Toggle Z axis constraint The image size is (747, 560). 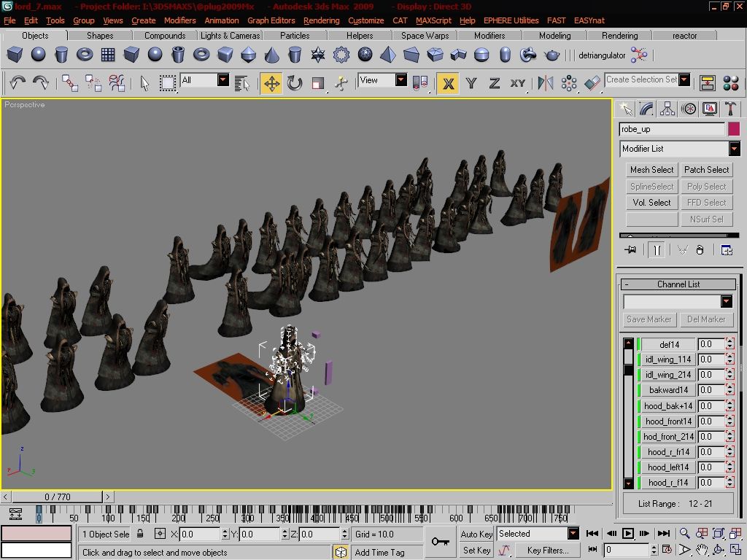tap(495, 83)
